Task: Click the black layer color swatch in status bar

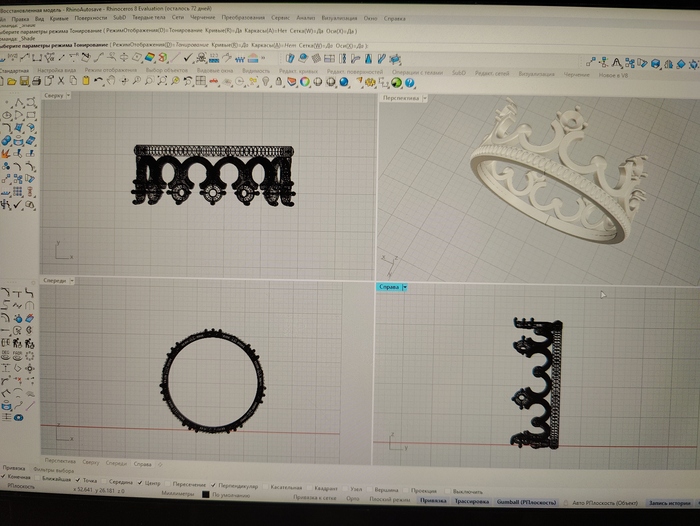Action: [206, 494]
